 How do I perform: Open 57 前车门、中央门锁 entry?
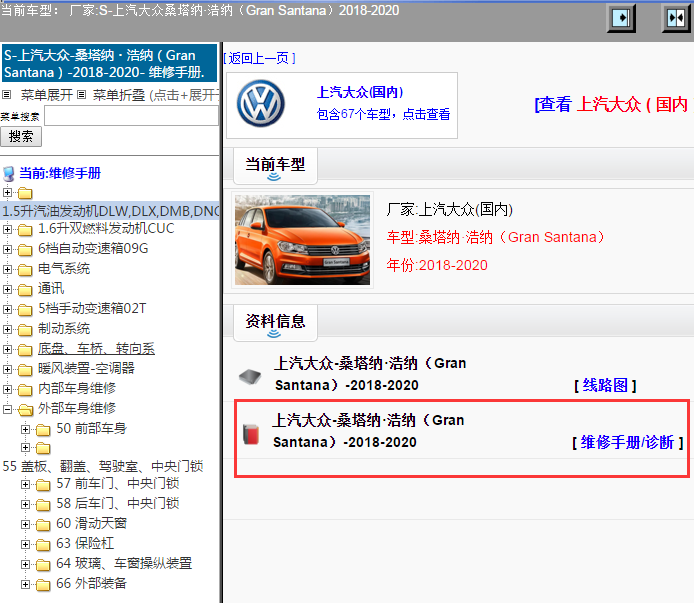118,483
